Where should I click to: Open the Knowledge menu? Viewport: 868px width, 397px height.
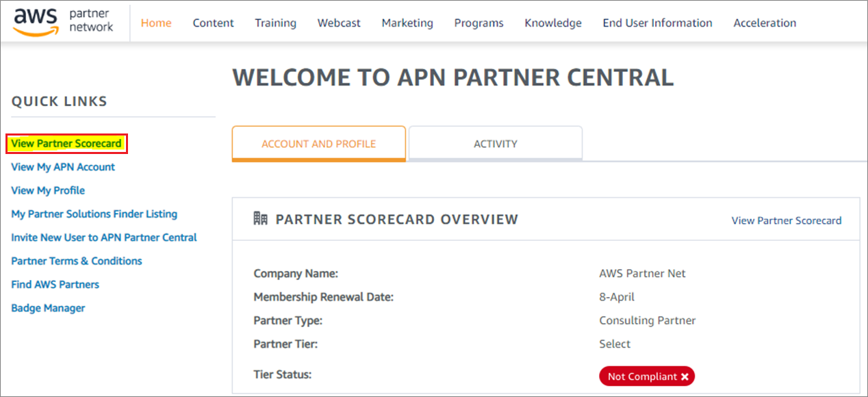(553, 23)
